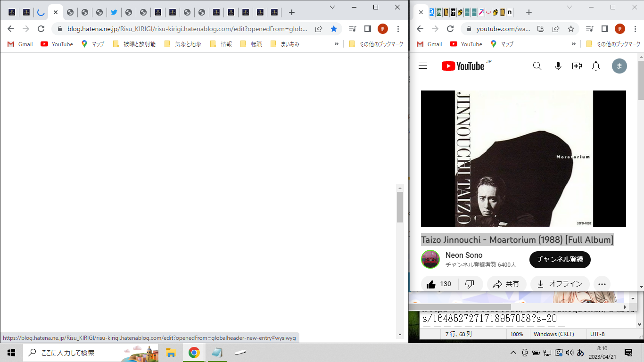This screenshot has height=362, width=644.
Task: Share the YouTube page from address bar
Action: click(x=556, y=29)
